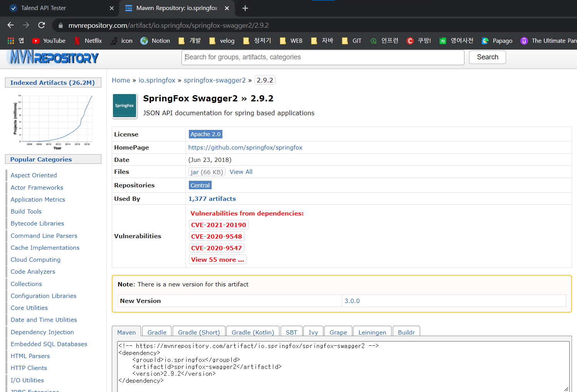
Task: Open the Code Analyzers category
Action: [33, 271]
